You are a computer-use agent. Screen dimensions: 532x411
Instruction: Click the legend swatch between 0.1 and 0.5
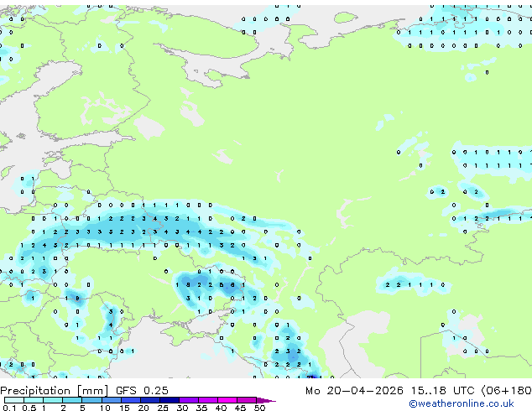[x=14, y=400]
